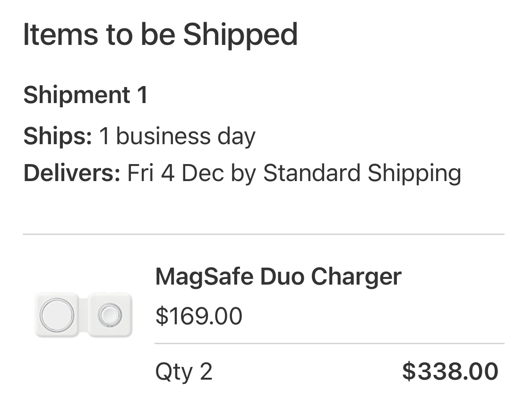The image size is (532, 408).
Task: Click the divider line below the unit price
Action: 329,343
